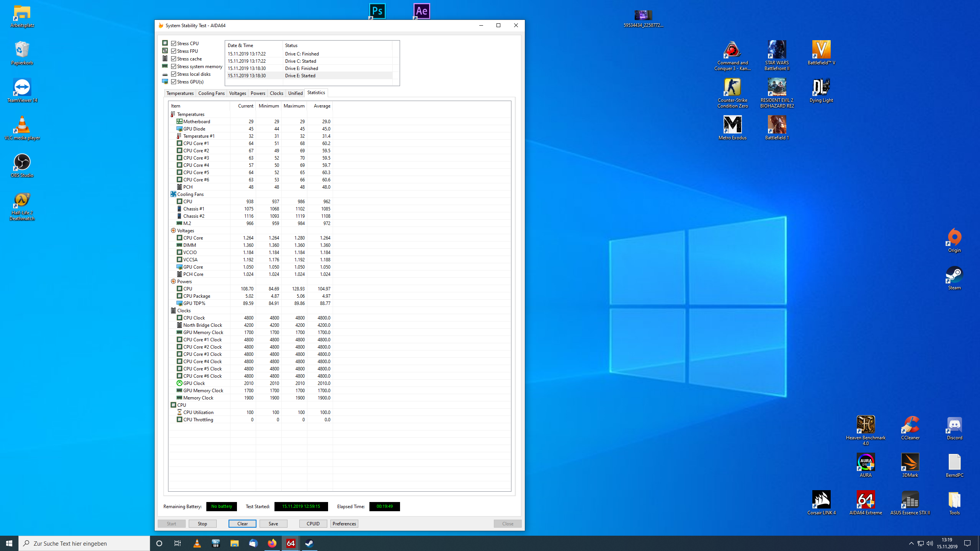Open Firefox from the taskbar

(272, 543)
